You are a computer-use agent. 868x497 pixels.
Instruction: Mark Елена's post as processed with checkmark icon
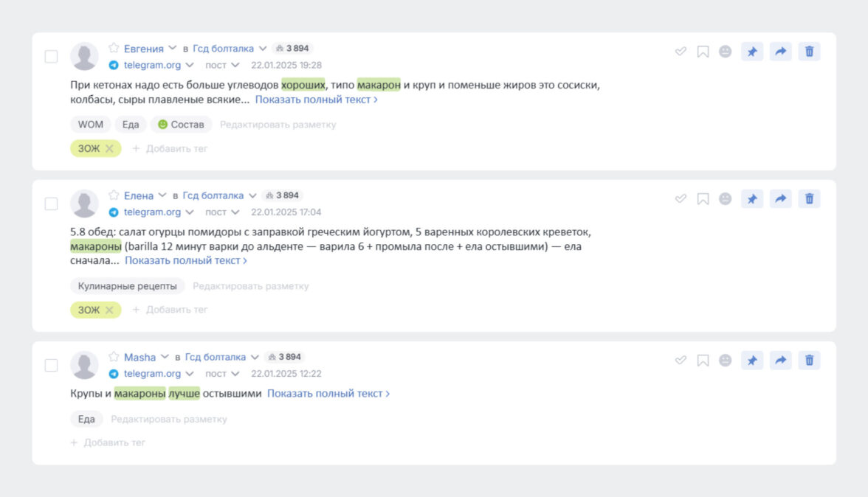coord(681,198)
